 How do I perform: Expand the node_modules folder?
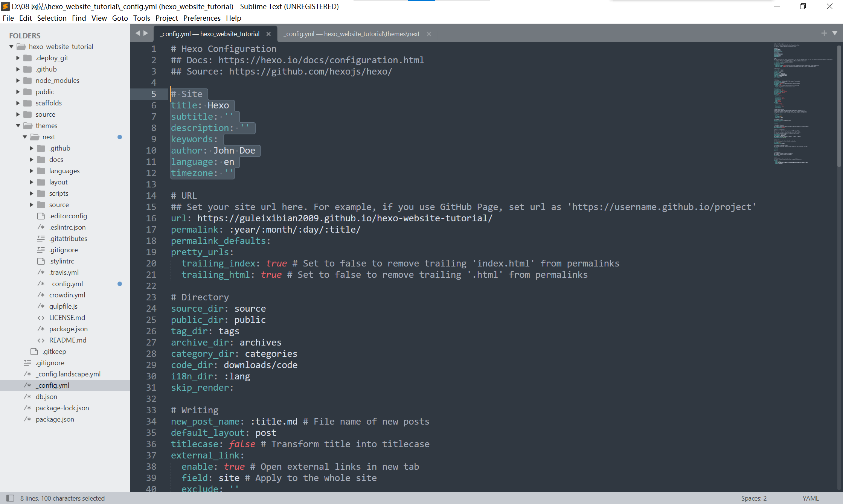tap(18, 81)
